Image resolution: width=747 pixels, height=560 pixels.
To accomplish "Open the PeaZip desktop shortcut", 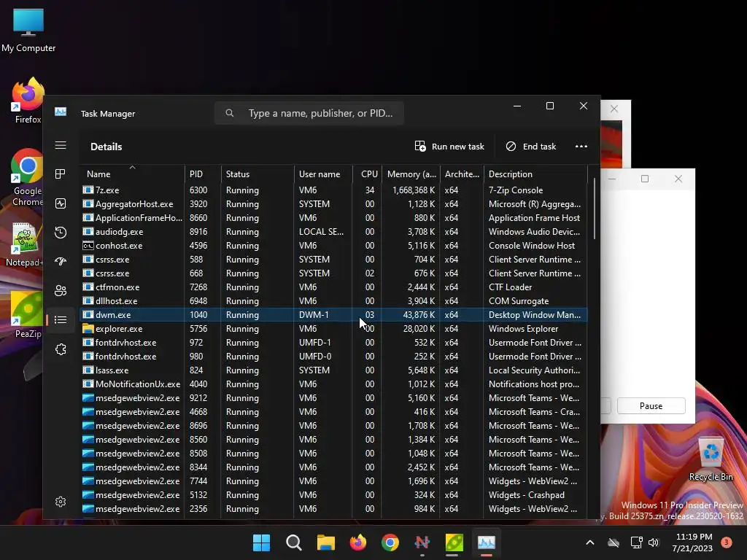I will [x=27, y=315].
